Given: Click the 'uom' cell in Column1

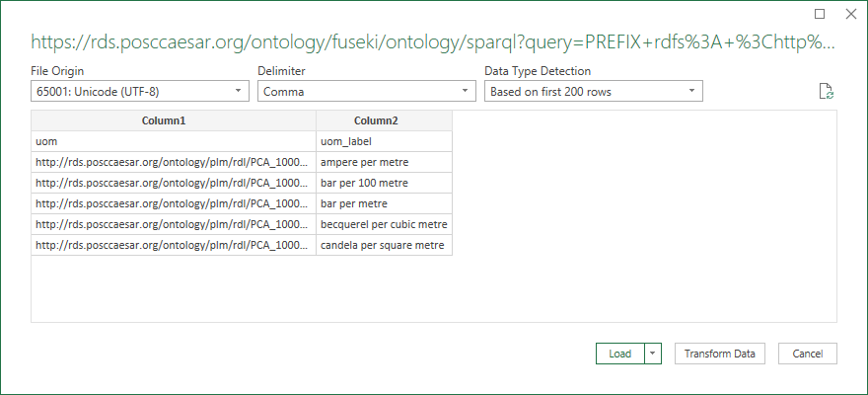Looking at the screenshot, I should [x=174, y=142].
